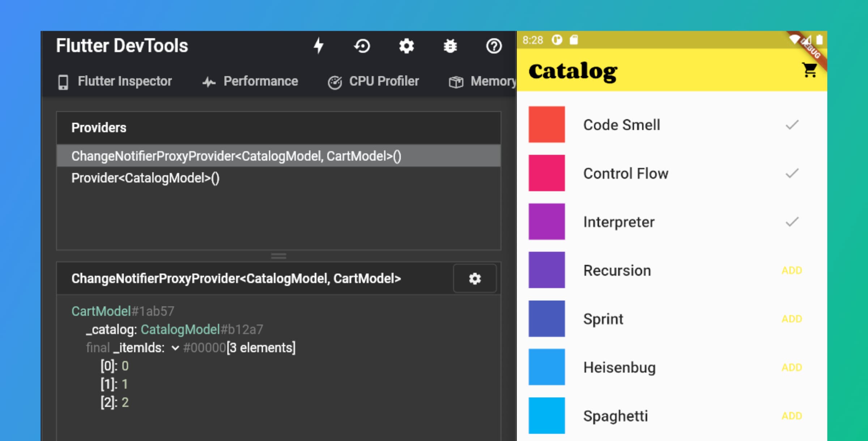Click the help question mark icon

coord(494,46)
